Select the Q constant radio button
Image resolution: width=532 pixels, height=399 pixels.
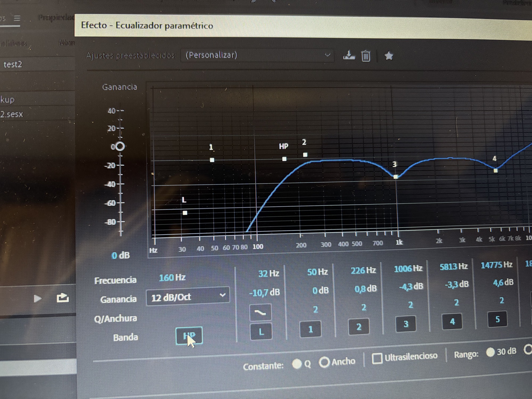point(297,364)
